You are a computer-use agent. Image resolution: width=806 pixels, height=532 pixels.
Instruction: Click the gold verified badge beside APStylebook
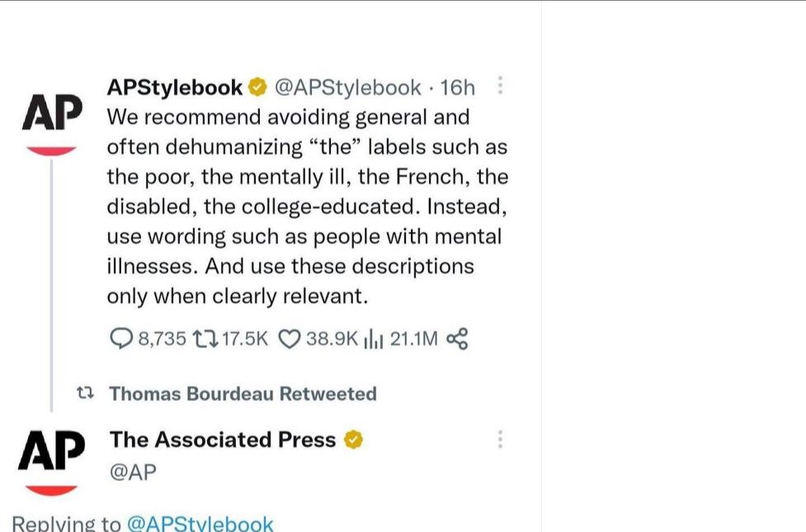257,87
